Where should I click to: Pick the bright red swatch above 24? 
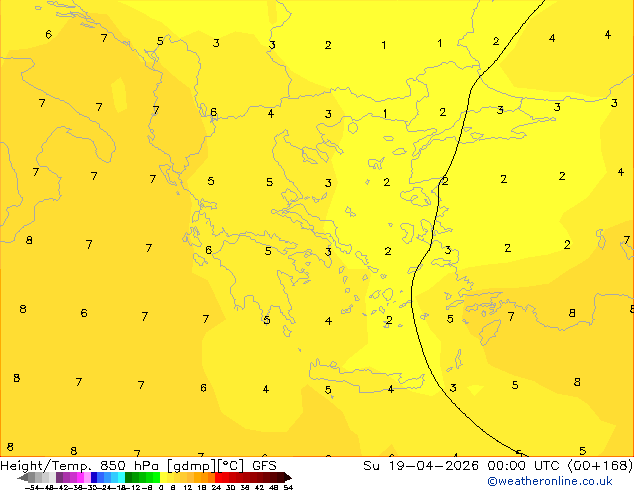[219, 477]
